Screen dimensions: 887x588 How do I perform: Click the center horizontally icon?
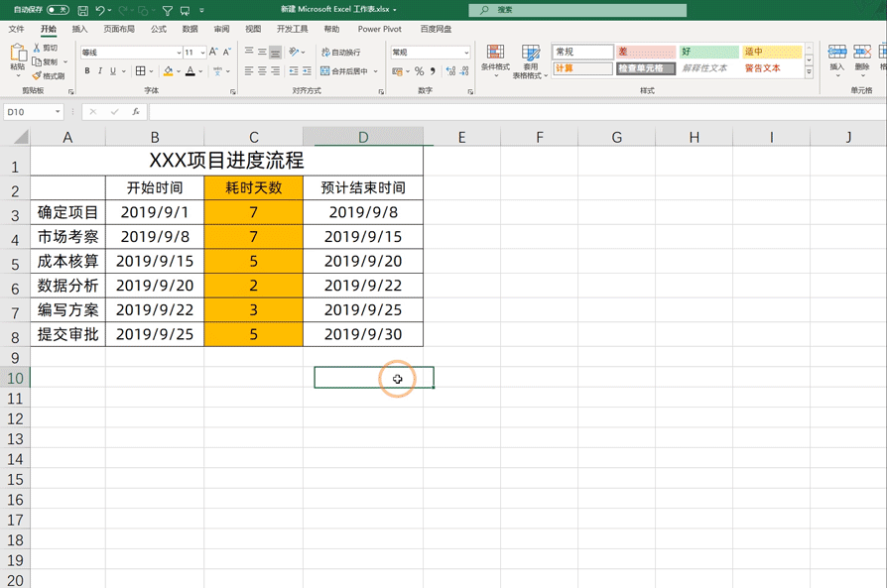click(x=262, y=70)
